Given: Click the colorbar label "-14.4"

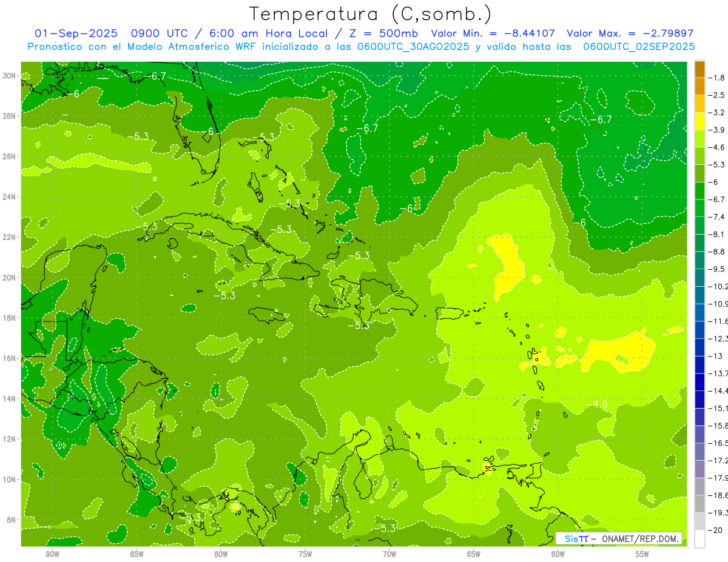Looking at the screenshot, I should click(718, 390).
